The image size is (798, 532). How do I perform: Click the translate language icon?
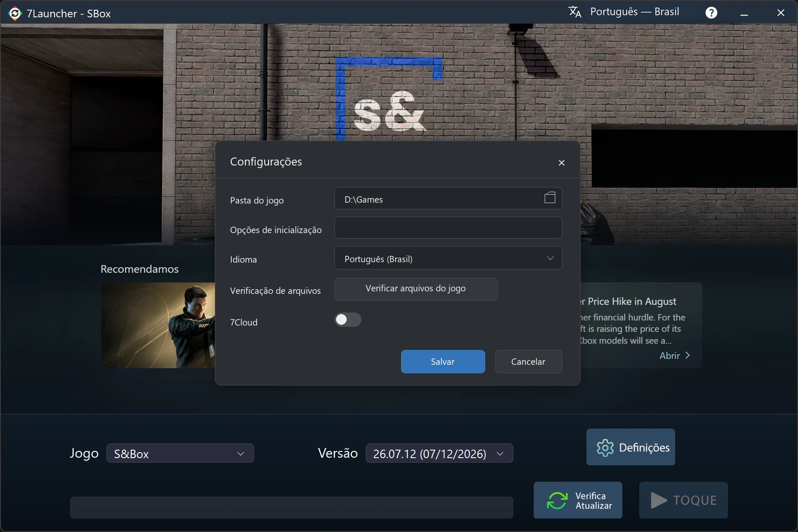(x=575, y=12)
